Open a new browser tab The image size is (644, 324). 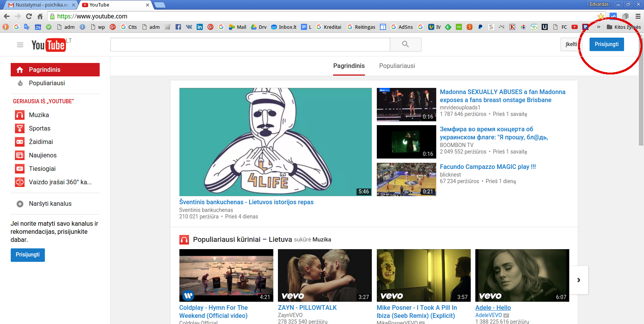160,5
